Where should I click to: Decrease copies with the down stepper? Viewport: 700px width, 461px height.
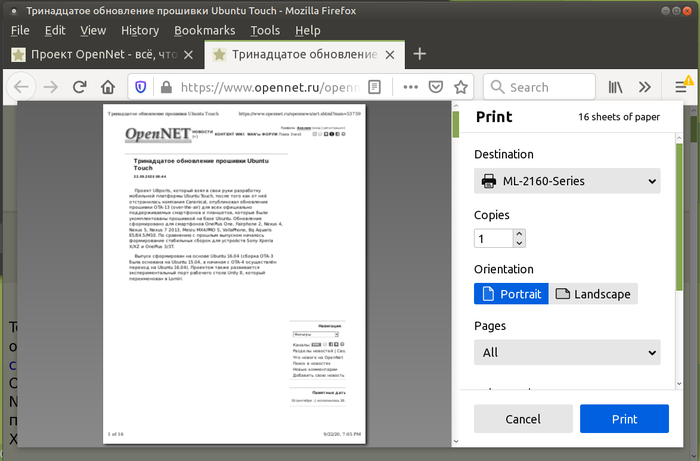pos(519,243)
